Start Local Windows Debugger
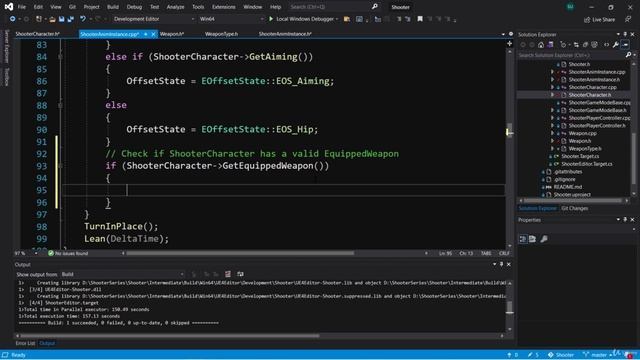The width and height of the screenshot is (640, 360). point(303,19)
